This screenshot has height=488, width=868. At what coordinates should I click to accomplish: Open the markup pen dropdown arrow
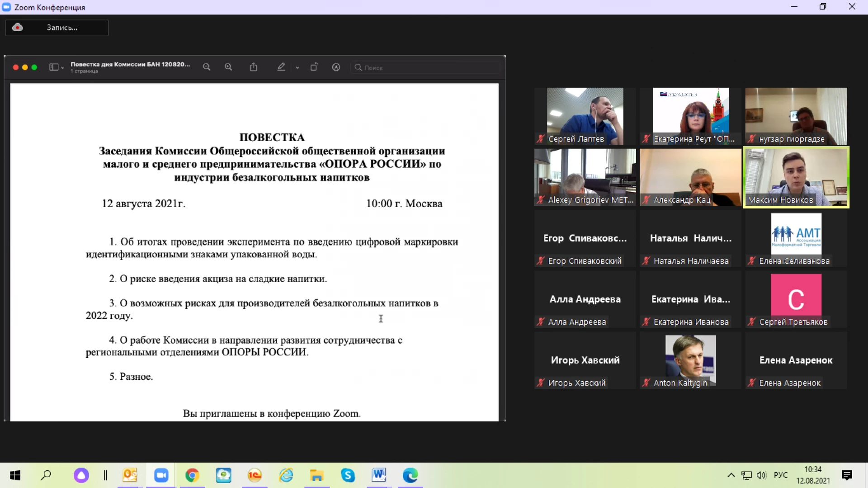coord(297,68)
